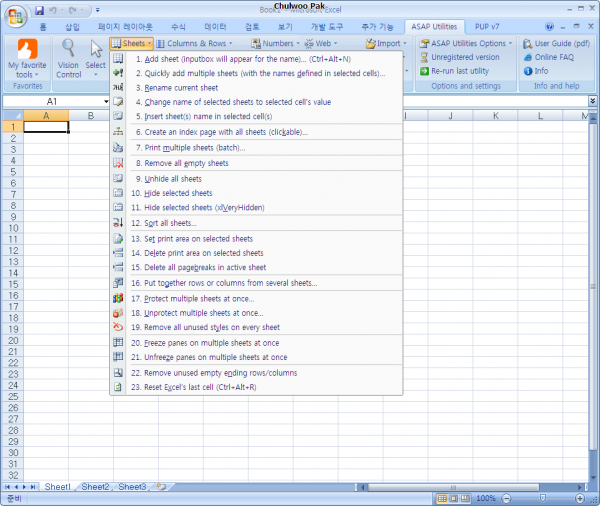This screenshot has height=506, width=600.
Task: Switch to Normal view in status bar
Action: pos(442,498)
